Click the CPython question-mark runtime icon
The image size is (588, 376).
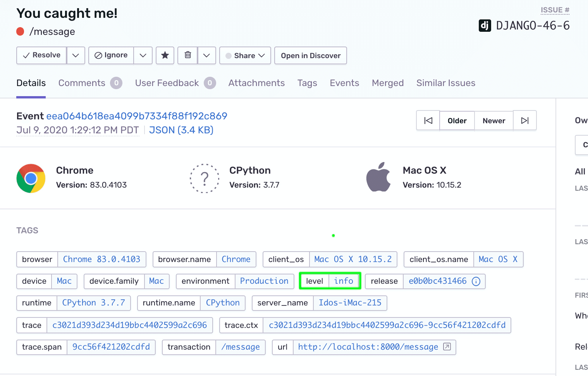(205, 178)
